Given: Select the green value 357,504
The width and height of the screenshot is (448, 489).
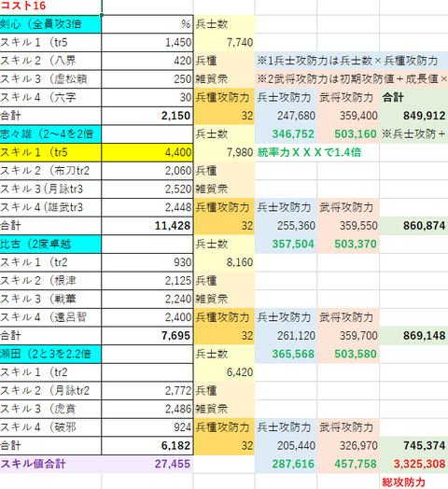Looking at the screenshot, I should click(x=286, y=244).
